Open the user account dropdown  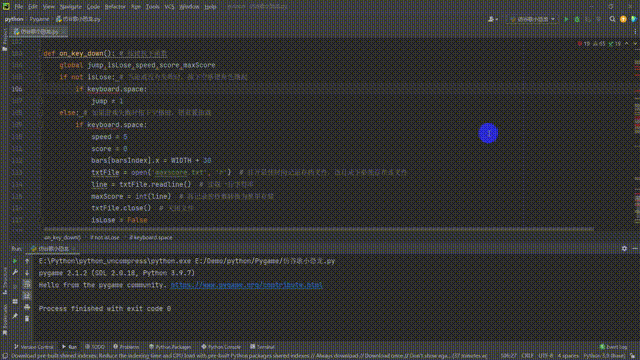(493, 19)
